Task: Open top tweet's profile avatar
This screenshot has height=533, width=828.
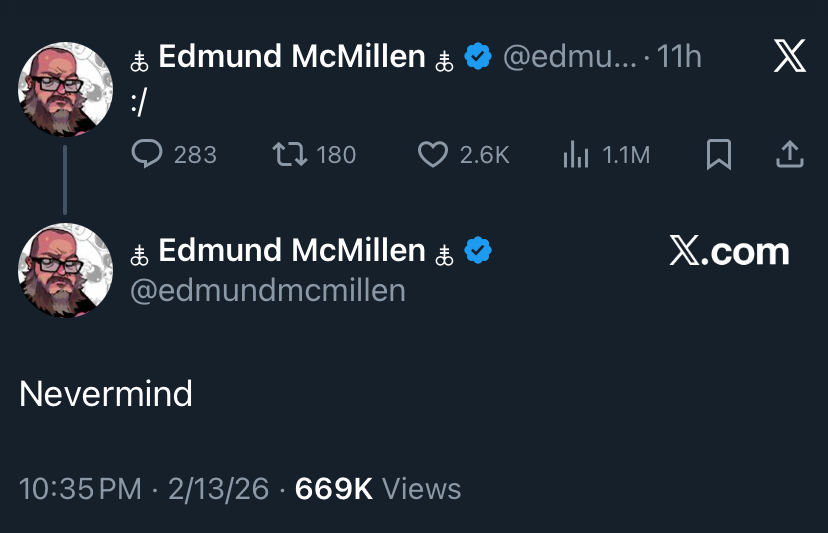Action: pos(65,89)
